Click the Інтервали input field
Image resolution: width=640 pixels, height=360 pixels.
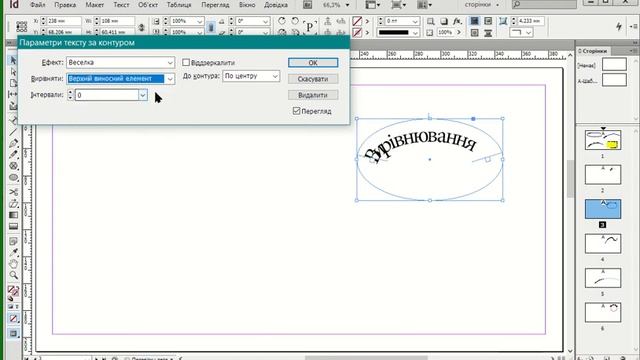coord(107,95)
